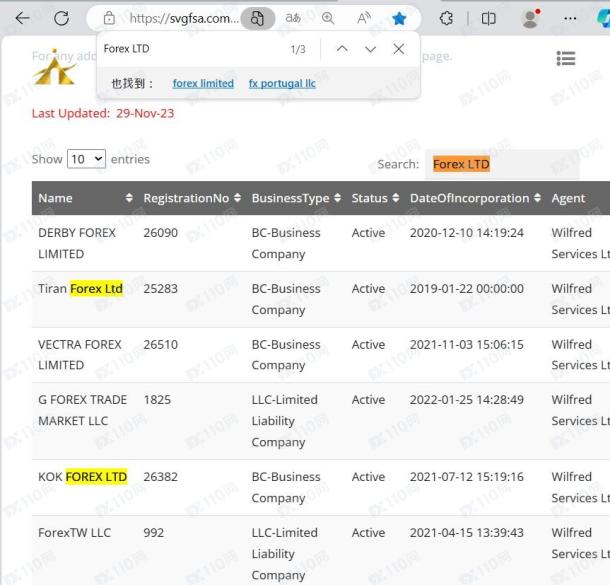
Task: Sort table by DateOfIncorporation column
Action: click(475, 198)
